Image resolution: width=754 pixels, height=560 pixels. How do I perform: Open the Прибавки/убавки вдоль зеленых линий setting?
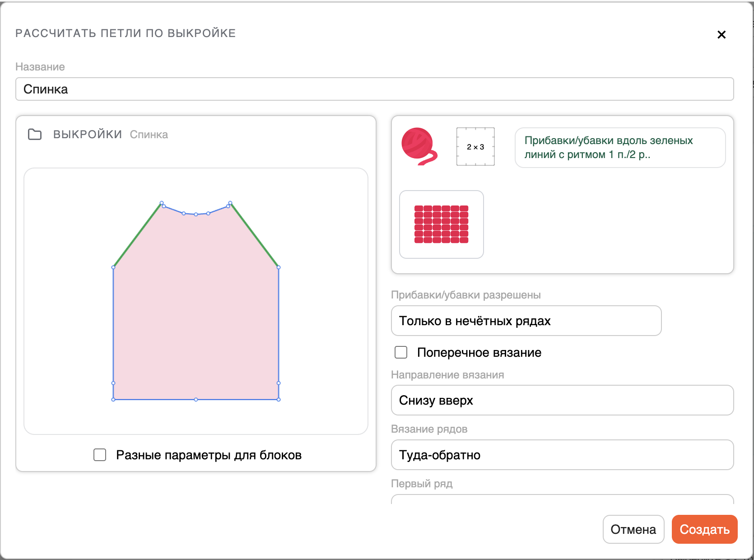[x=619, y=148]
